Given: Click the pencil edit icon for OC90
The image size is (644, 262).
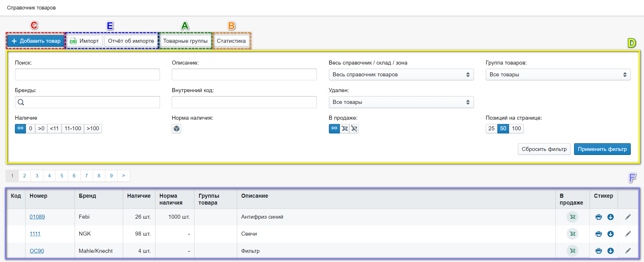Looking at the screenshot, I should (x=628, y=251).
